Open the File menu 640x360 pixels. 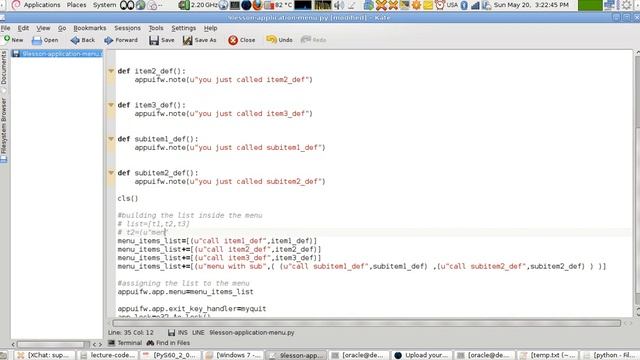click(x=6, y=28)
